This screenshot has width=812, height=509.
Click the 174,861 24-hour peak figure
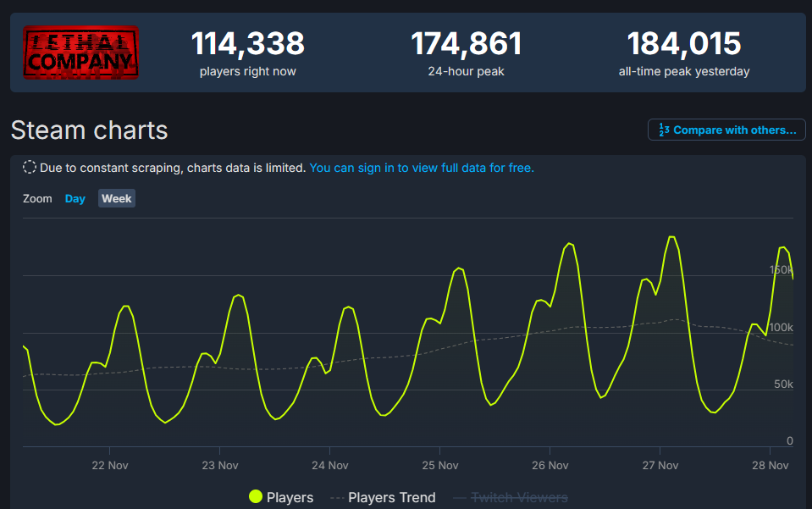click(466, 43)
